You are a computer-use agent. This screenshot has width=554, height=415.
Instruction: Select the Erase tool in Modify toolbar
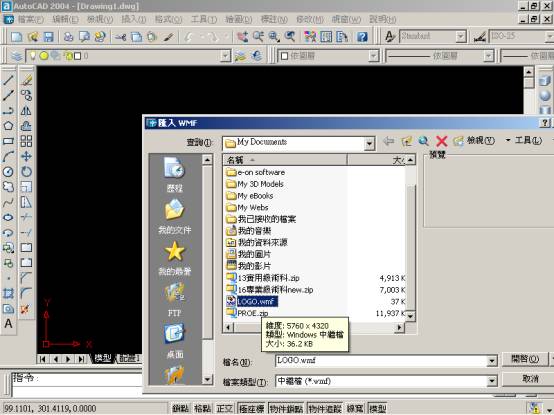click(26, 80)
